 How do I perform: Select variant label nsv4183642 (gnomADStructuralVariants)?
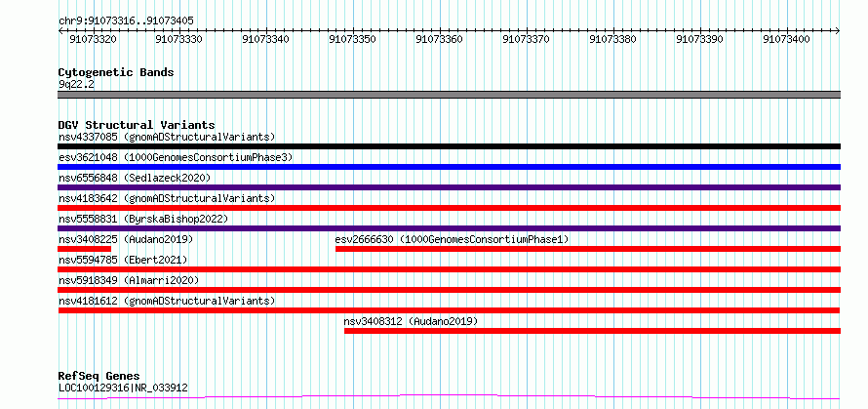(167, 198)
